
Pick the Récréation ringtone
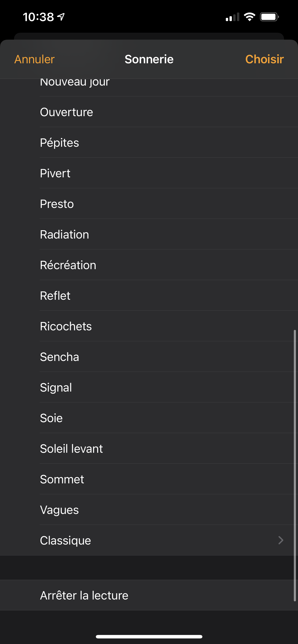[68, 265]
